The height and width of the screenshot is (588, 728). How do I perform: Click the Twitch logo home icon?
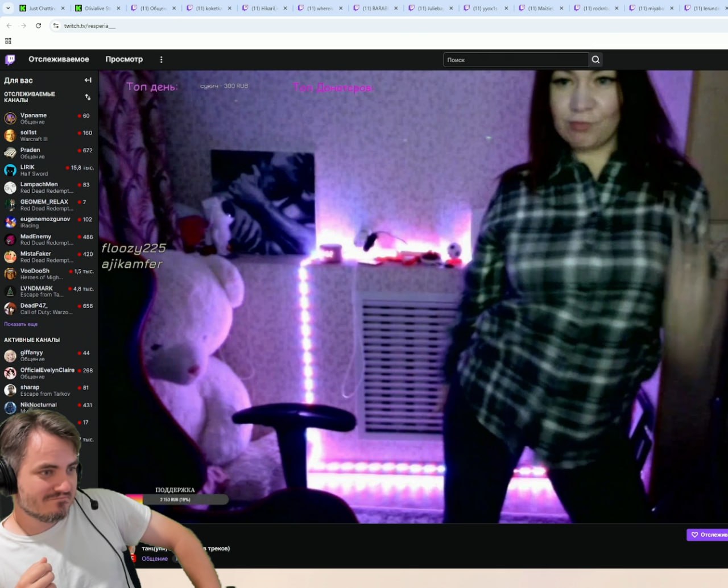point(10,60)
